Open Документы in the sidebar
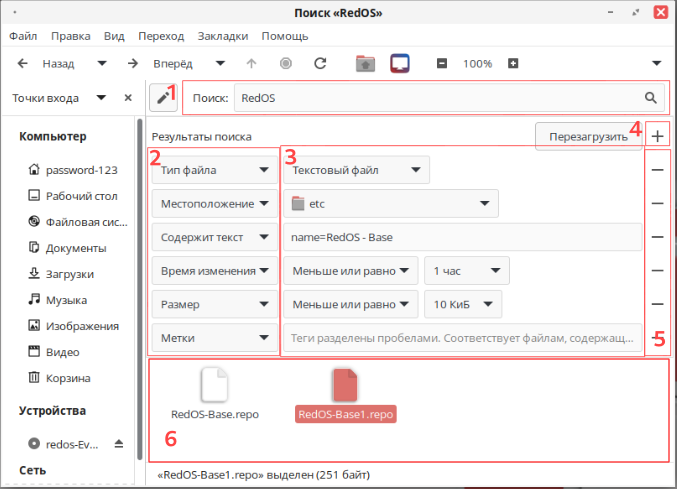The height and width of the screenshot is (489, 677). pos(67,248)
